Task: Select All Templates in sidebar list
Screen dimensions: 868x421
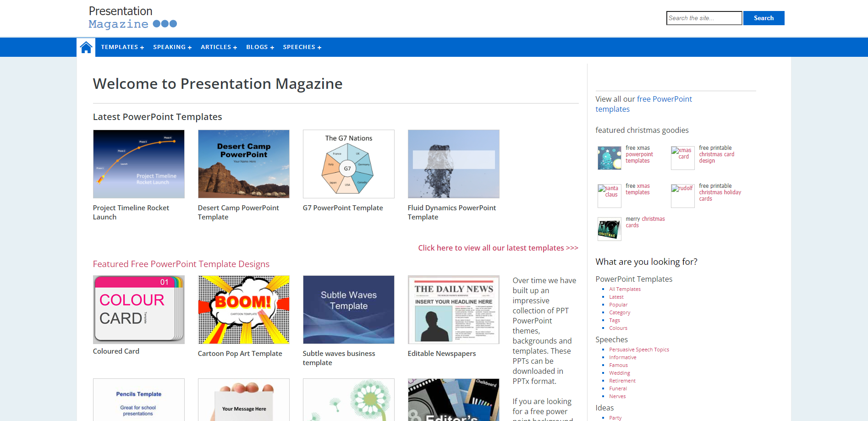Action: tap(625, 289)
